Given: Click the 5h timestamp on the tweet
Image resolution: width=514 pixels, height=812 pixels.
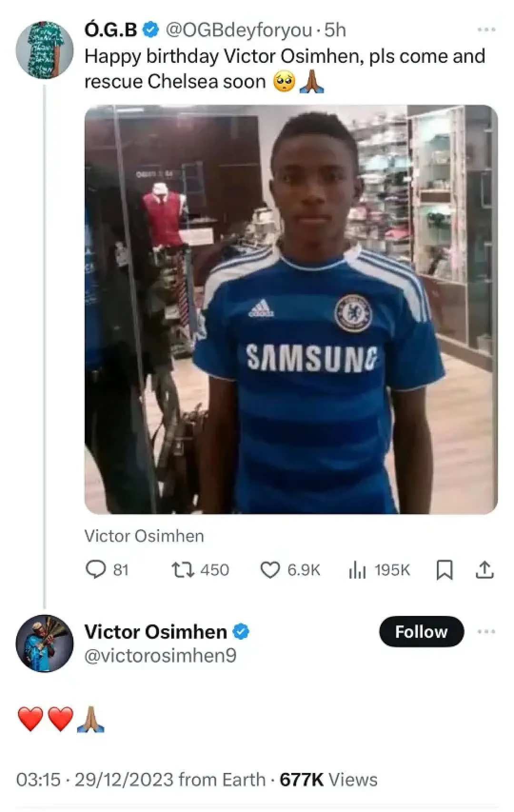Looking at the screenshot, I should (x=335, y=30).
